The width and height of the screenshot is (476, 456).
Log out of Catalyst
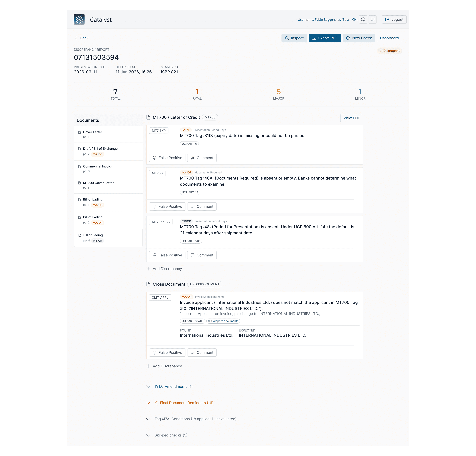click(x=394, y=19)
